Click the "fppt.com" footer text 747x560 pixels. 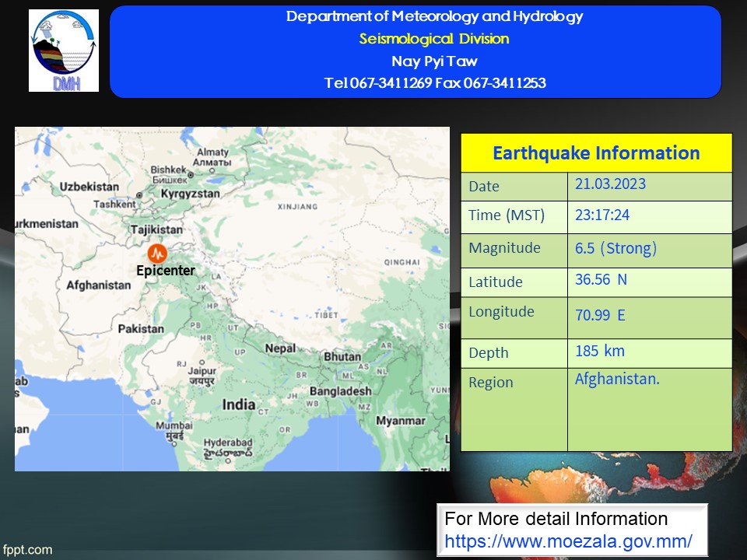28,550
